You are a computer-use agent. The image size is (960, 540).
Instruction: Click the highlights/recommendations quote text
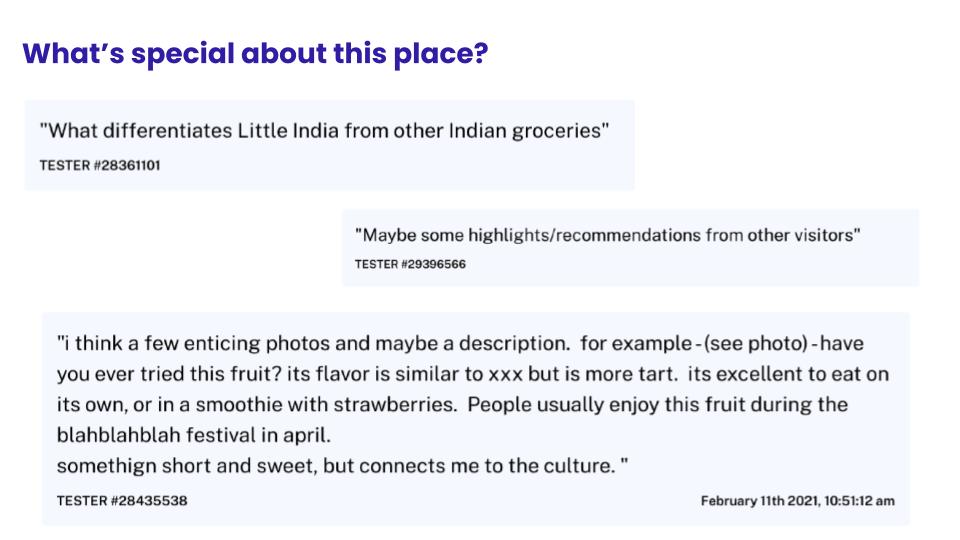pyautogui.click(x=607, y=235)
